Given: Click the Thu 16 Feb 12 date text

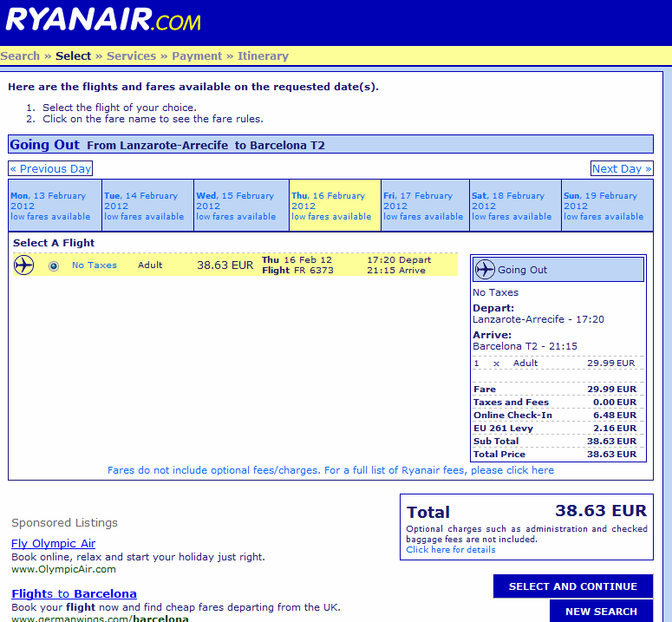Looking at the screenshot, I should tap(297, 259).
